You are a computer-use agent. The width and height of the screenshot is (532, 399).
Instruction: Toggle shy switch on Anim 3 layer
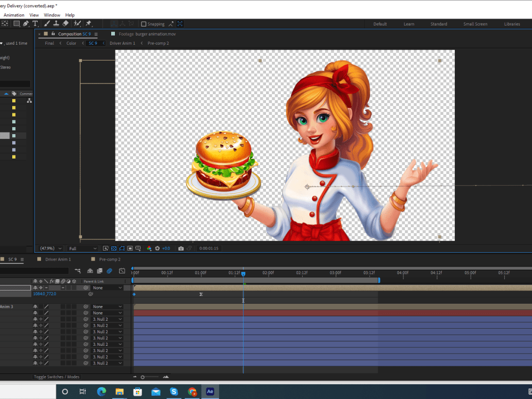[35, 306]
